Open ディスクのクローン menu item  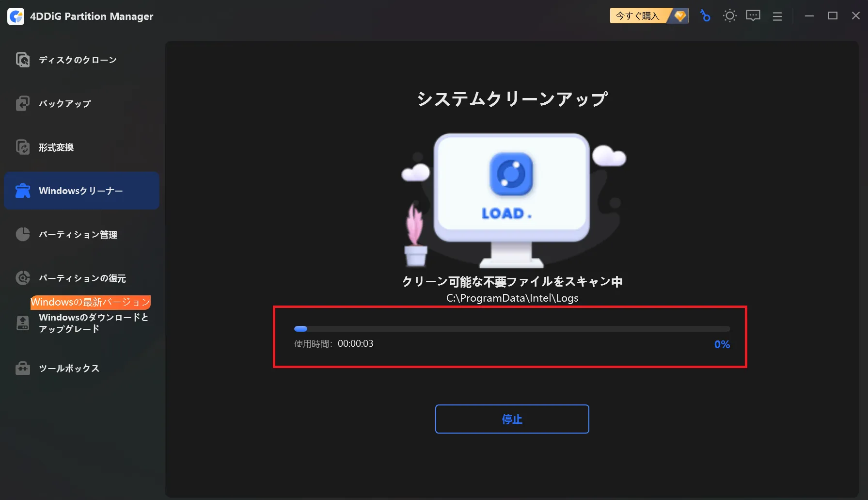(x=81, y=60)
